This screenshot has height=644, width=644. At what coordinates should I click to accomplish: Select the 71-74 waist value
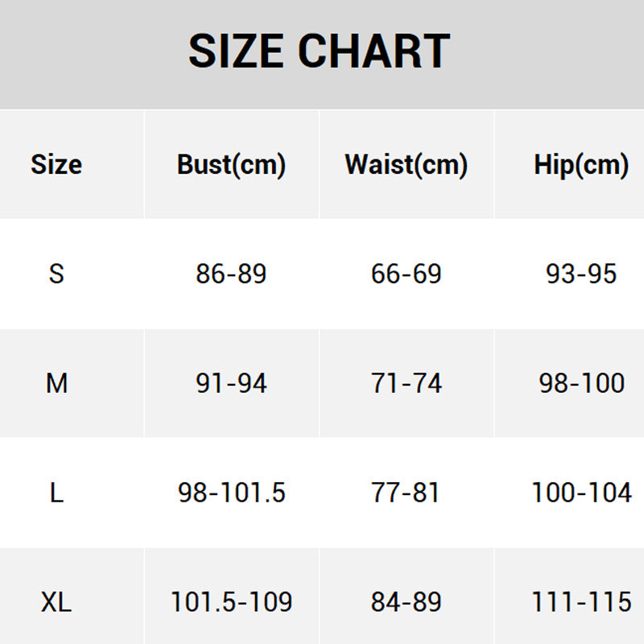click(x=406, y=383)
